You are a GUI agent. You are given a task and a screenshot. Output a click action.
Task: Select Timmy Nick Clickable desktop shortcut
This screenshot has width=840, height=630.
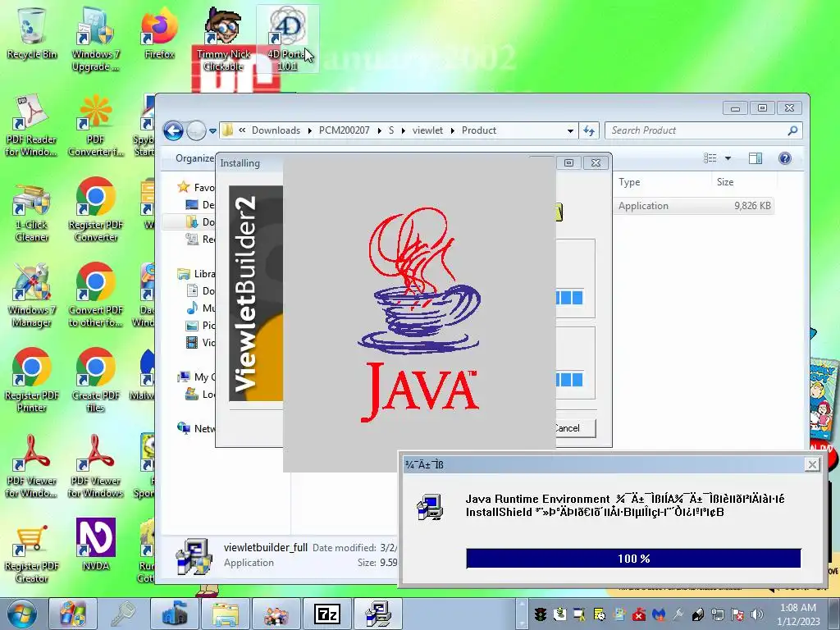pyautogui.click(x=223, y=39)
